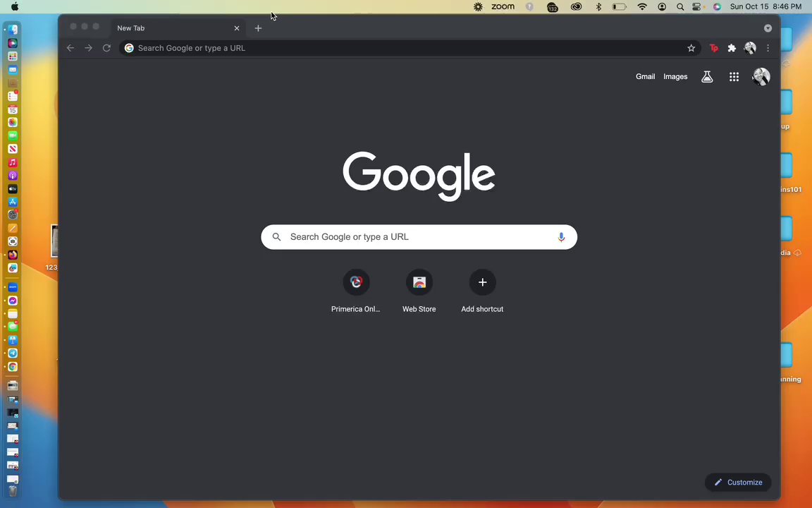Open Calendar in the Dock

click(x=13, y=109)
